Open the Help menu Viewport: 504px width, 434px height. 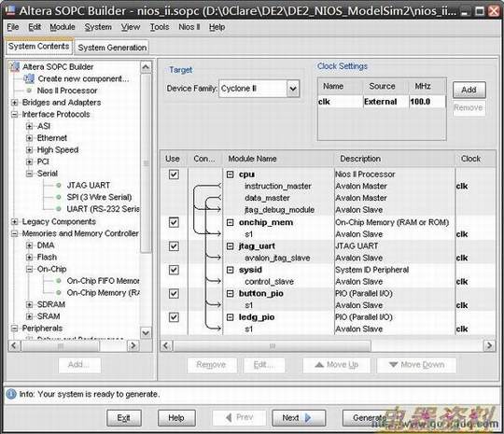[217, 27]
